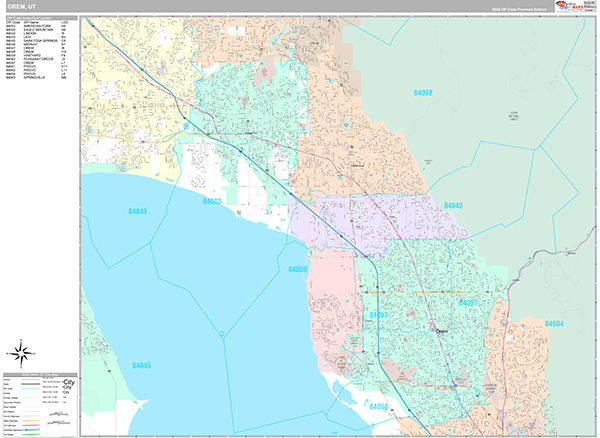
Task: Click the 84062 ZIP code label
Action: pyautogui.click(x=423, y=92)
